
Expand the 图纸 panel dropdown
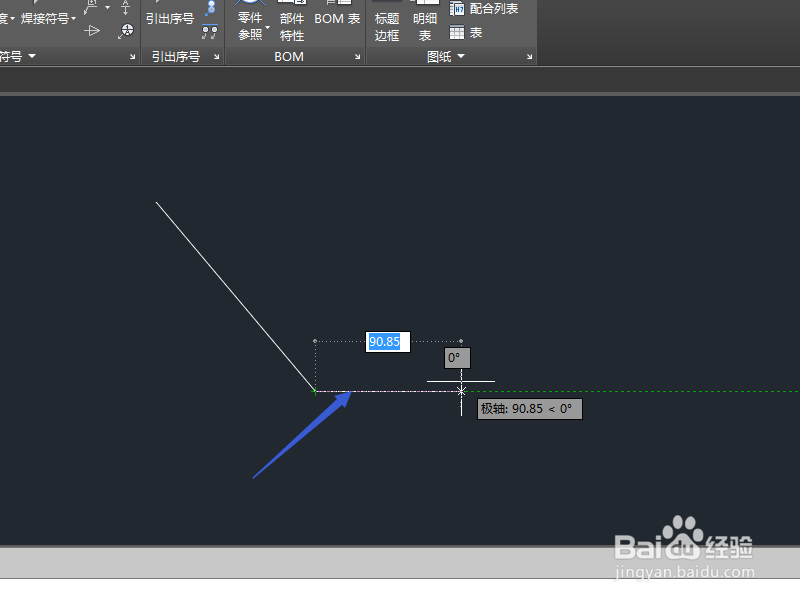coord(461,56)
